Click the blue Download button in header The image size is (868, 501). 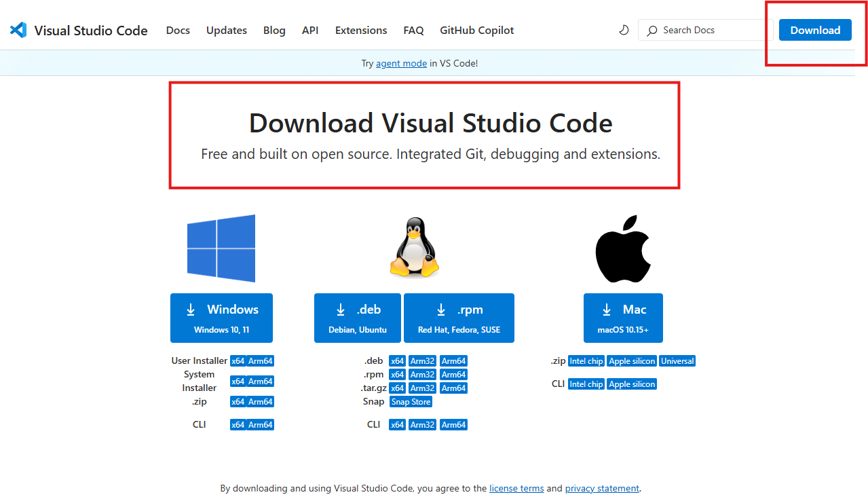point(815,30)
